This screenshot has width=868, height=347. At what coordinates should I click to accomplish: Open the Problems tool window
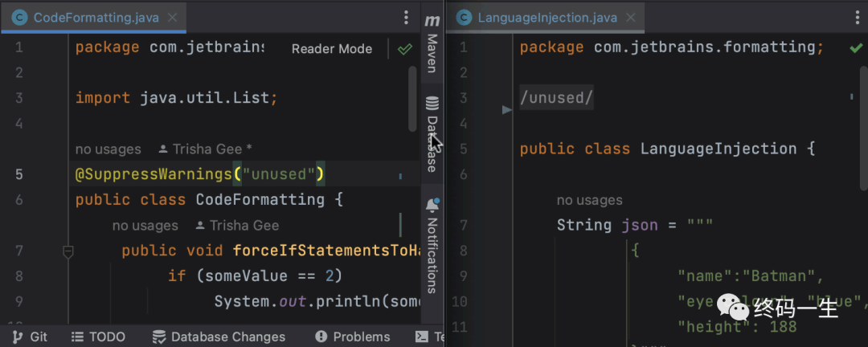tap(353, 337)
